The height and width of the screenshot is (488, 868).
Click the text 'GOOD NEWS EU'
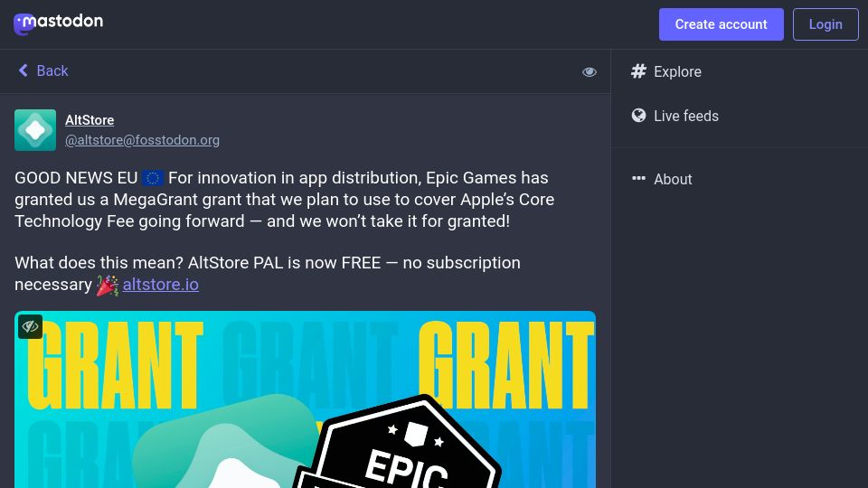(76, 178)
